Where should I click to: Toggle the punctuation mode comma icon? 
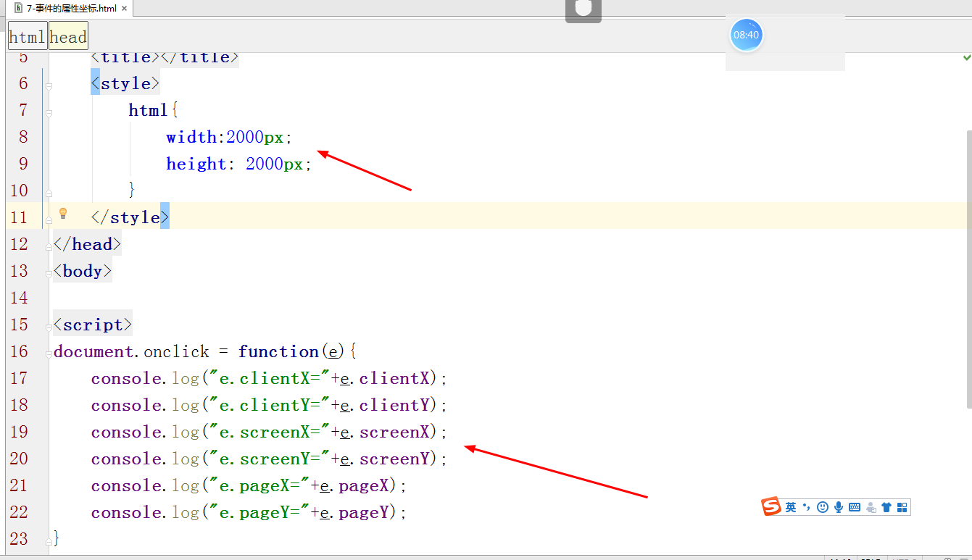tap(806, 506)
